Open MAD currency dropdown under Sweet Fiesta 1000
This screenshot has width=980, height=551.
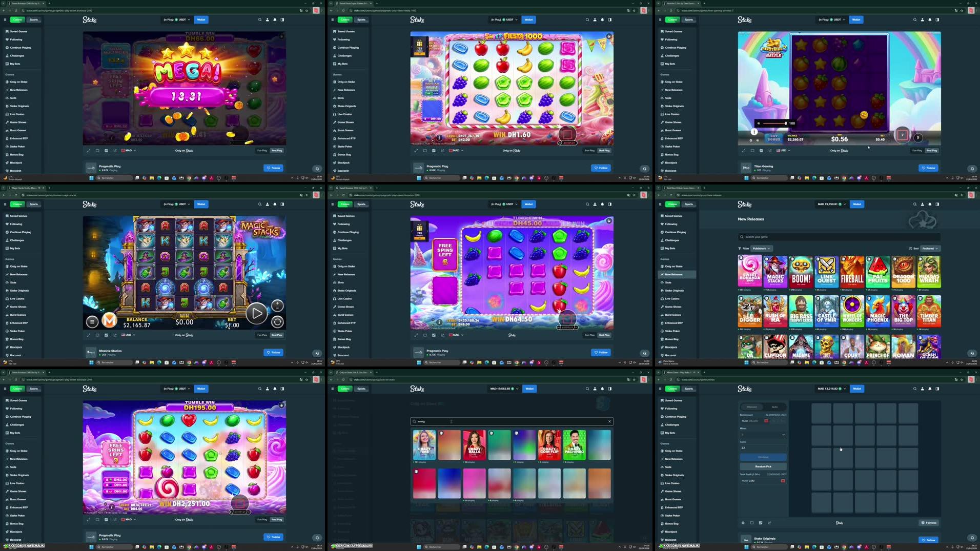[456, 151]
